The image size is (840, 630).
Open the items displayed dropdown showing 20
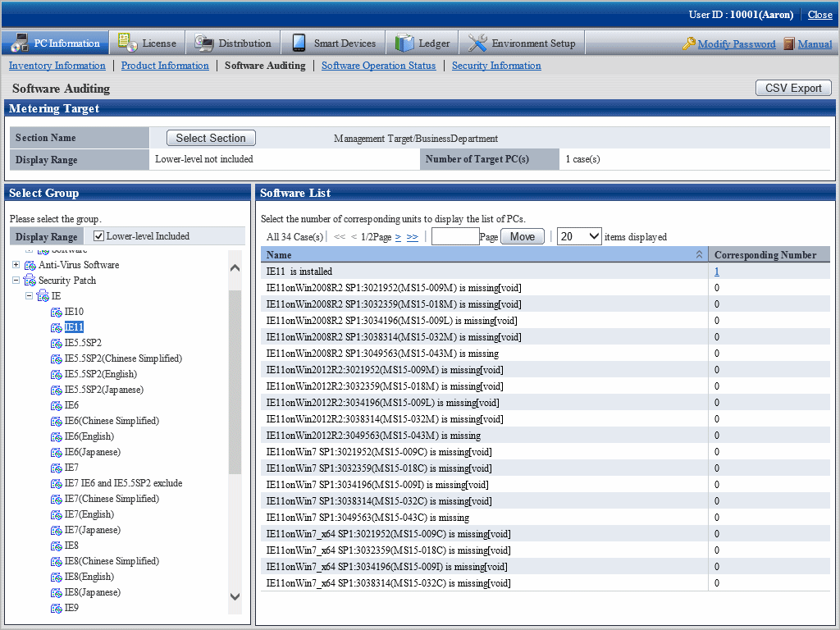(579, 236)
